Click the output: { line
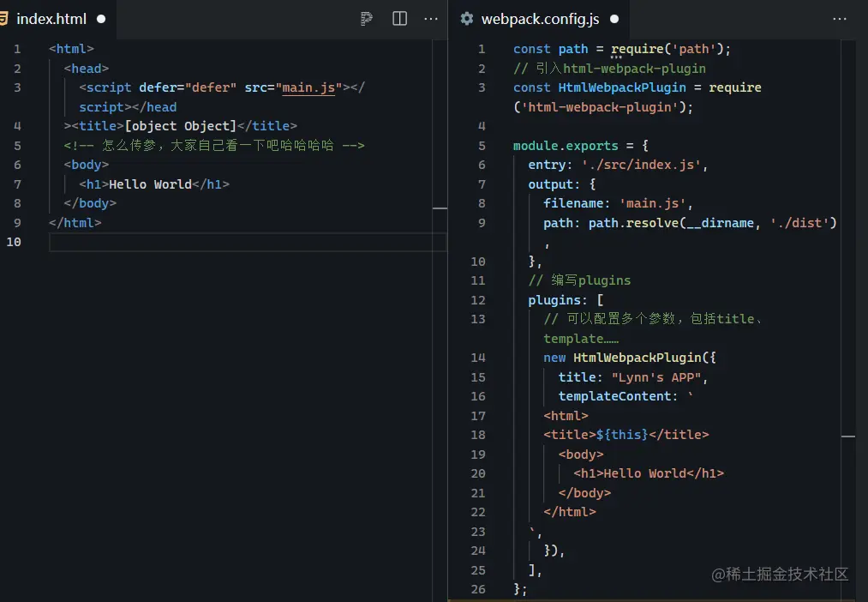This screenshot has width=868, height=602. 562,184
